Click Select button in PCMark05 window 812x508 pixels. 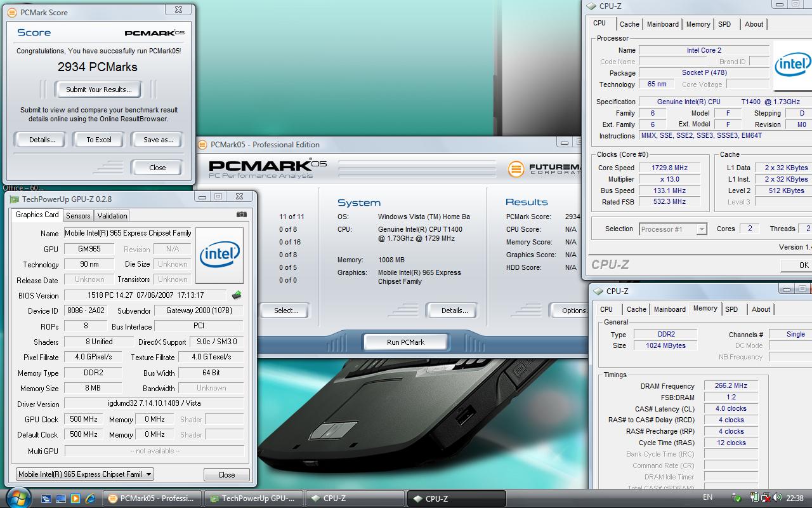(286, 311)
